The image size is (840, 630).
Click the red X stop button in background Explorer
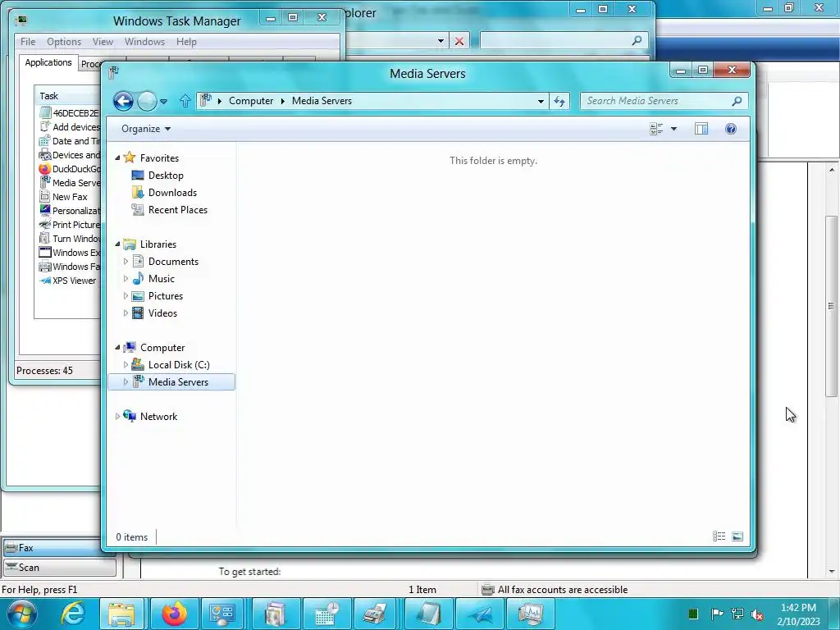[x=459, y=41]
